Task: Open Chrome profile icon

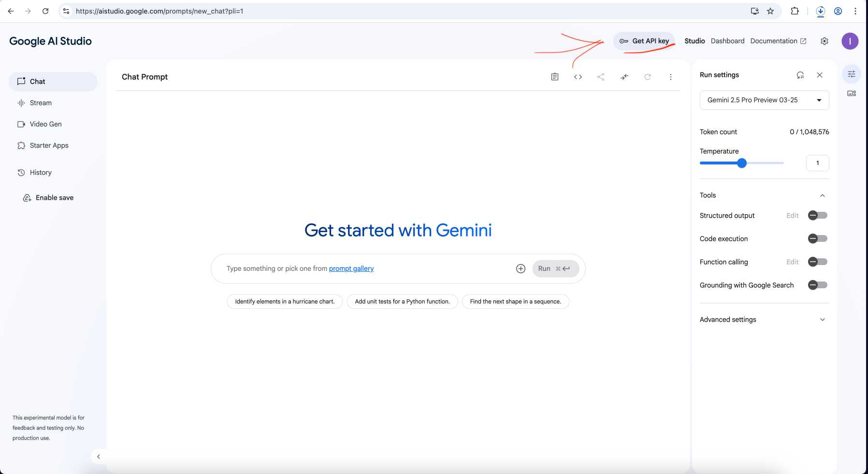Action: pyautogui.click(x=838, y=11)
